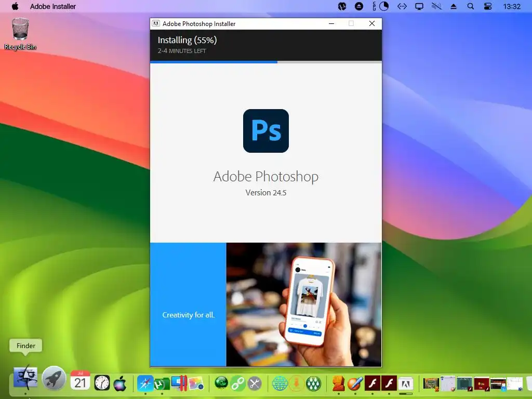Open the Parallels Windows monitor icon
The height and width of the screenshot is (399, 532).
tap(179, 383)
